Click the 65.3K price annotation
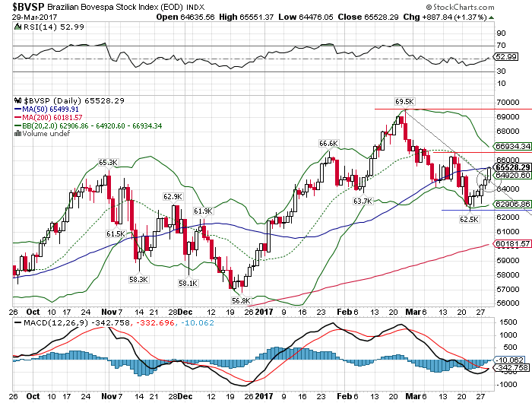532x403 pixels. (x=108, y=163)
